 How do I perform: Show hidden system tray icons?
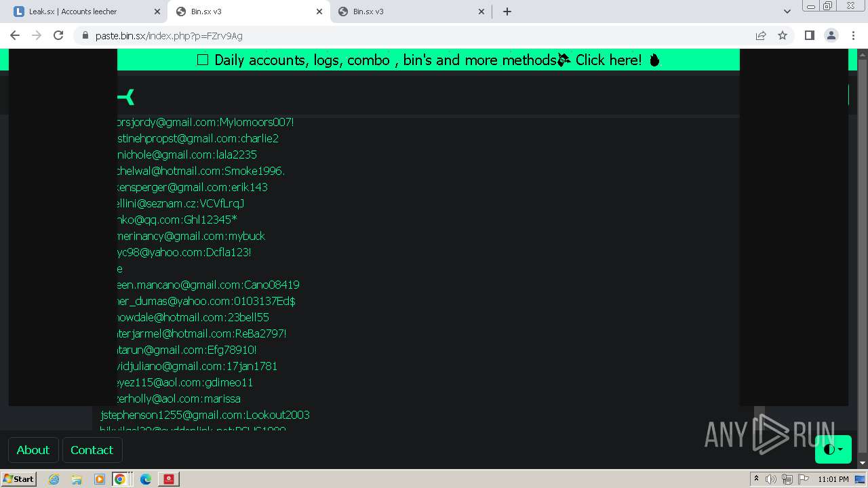tap(756, 479)
